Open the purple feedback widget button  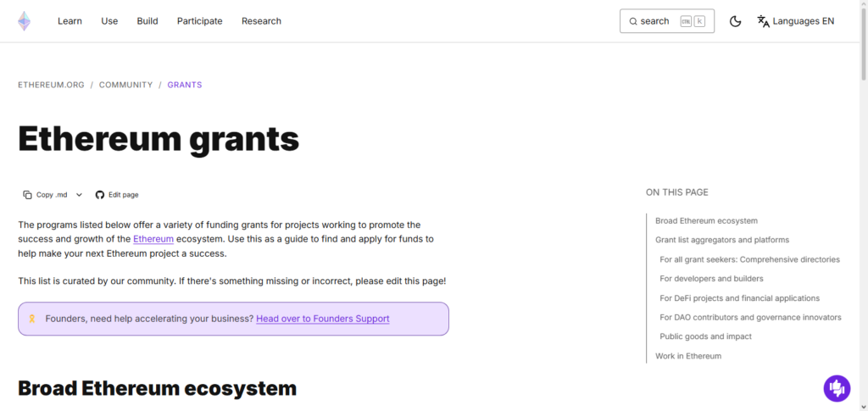(837, 388)
